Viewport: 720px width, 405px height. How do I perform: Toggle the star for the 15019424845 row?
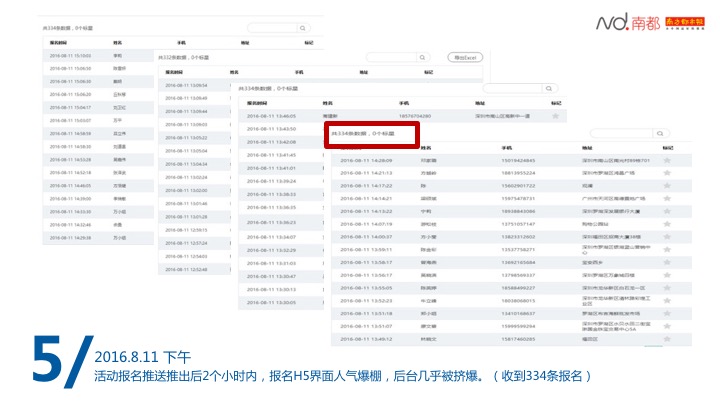coord(667,159)
